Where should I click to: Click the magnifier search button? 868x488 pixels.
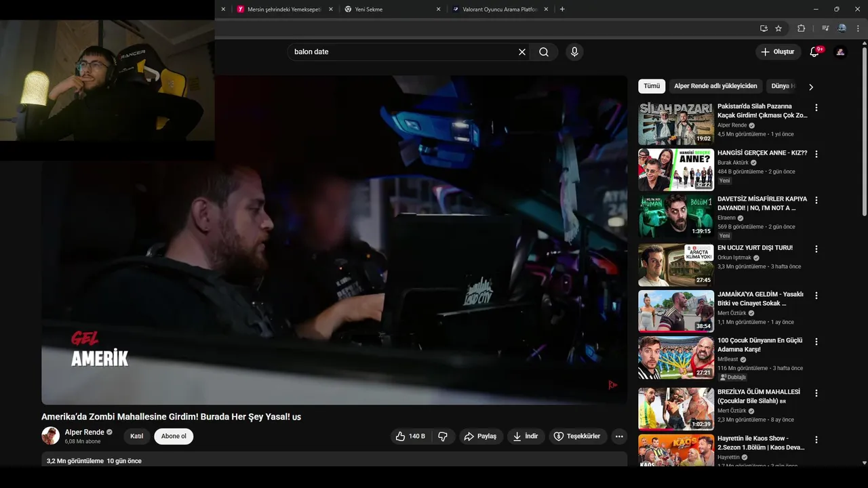[544, 52]
